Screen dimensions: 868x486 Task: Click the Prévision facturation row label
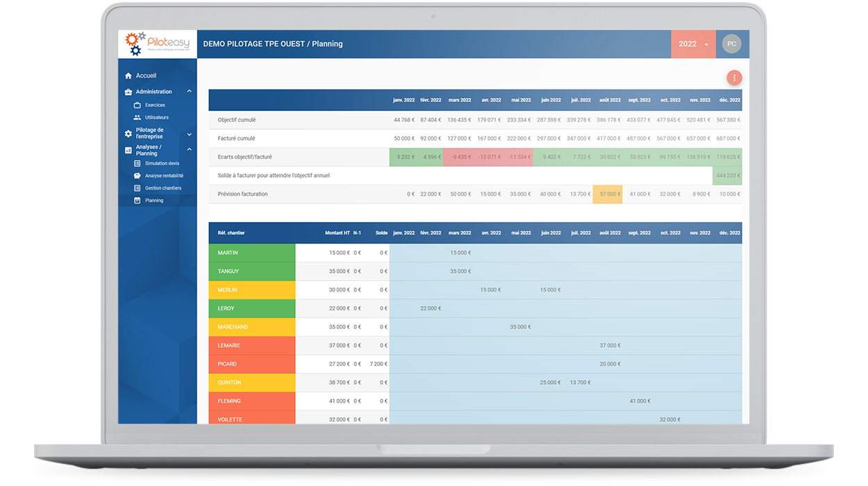[242, 194]
